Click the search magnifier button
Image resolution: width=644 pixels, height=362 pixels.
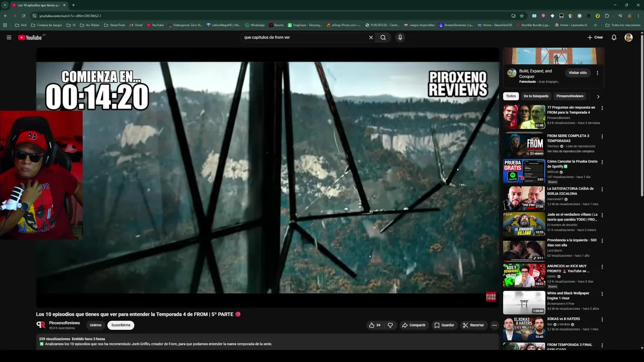pyautogui.click(x=383, y=37)
